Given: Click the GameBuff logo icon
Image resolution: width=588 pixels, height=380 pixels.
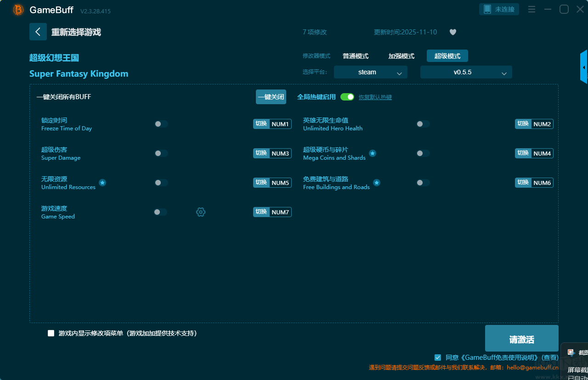Looking at the screenshot, I should point(18,10).
